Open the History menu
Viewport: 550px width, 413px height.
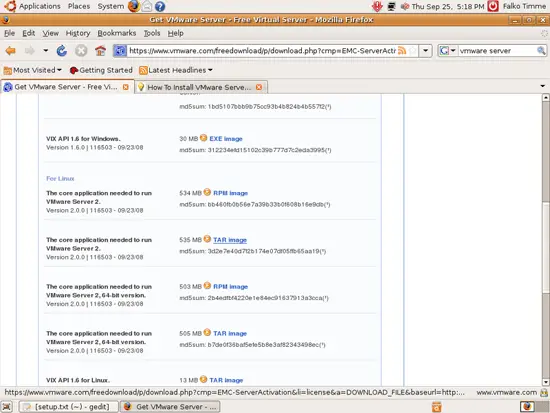78,33
